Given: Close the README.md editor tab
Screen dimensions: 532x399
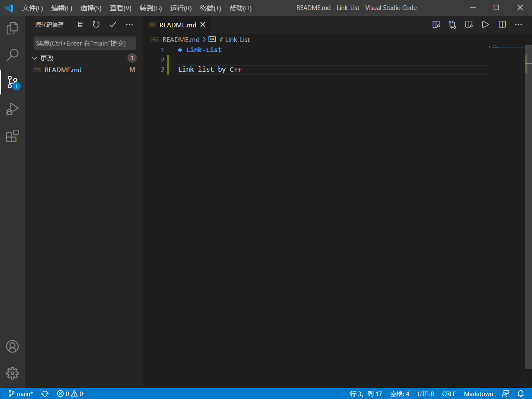Looking at the screenshot, I should pos(203,25).
